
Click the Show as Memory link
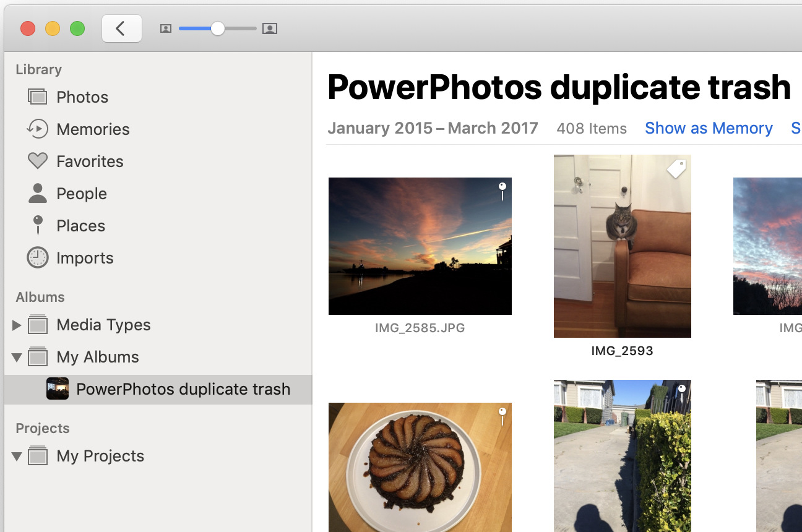pyautogui.click(x=709, y=128)
